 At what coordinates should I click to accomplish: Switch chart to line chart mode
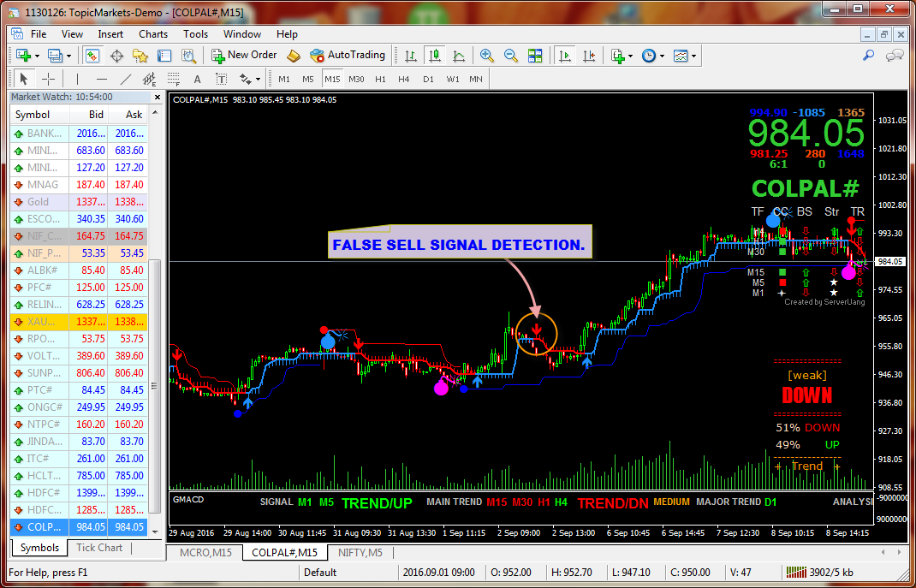point(459,56)
